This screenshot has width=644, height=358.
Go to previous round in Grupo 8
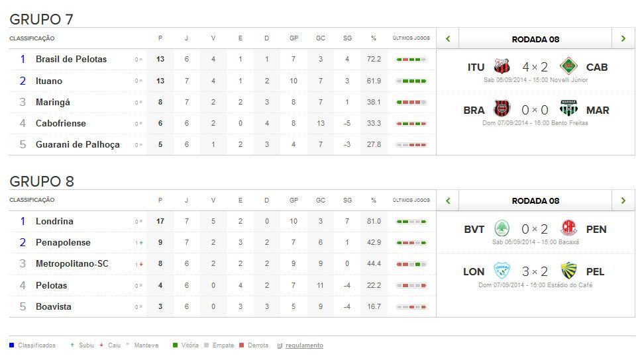point(448,201)
